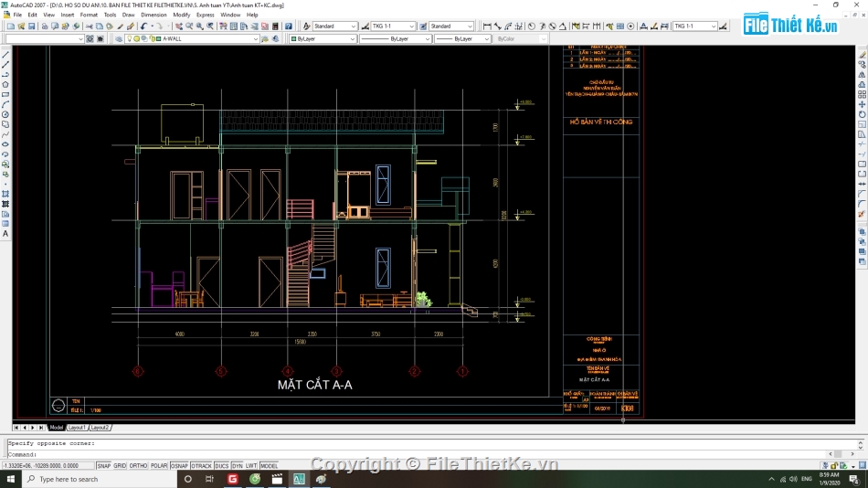Toggle LWT lineweight display
The image size is (868, 488).
251,466
